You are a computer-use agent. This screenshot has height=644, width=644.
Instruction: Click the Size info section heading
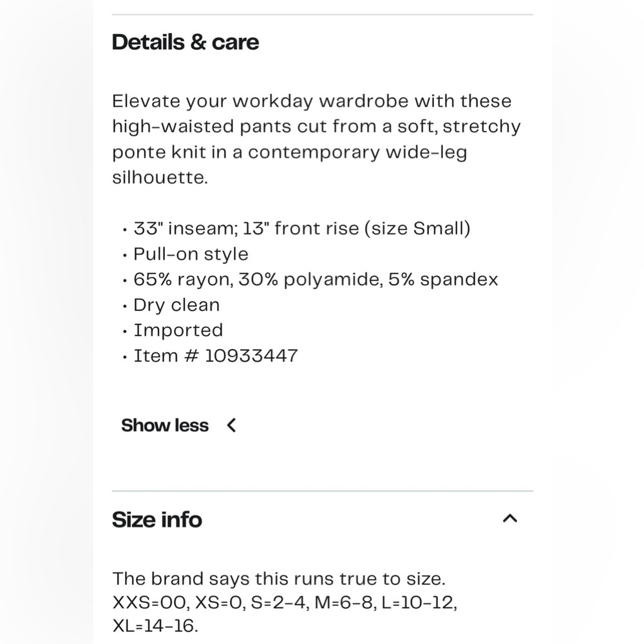coord(157,520)
